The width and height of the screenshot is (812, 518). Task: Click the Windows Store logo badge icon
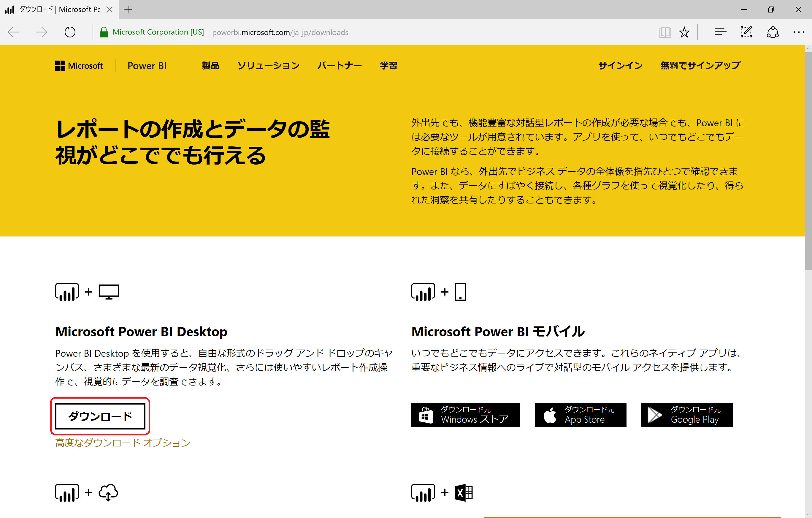[426, 416]
